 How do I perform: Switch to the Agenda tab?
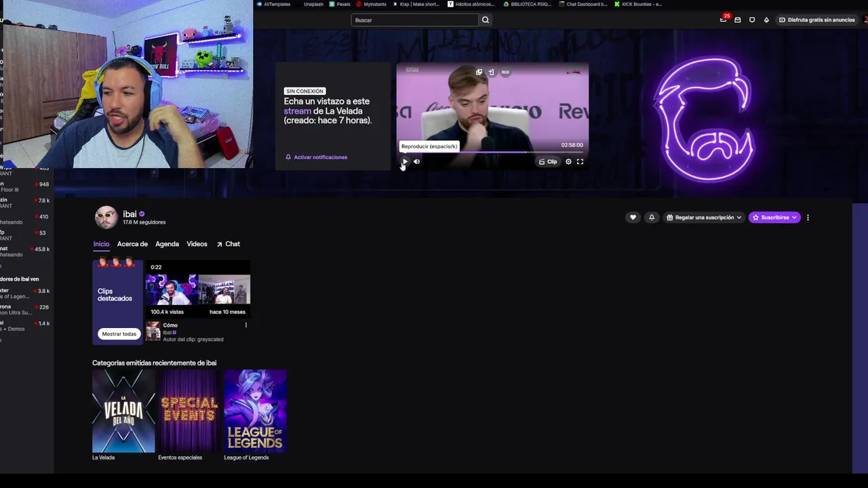pyautogui.click(x=167, y=244)
